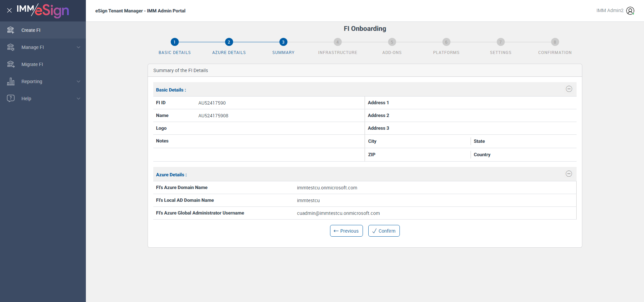Click the ZIP label
The width and height of the screenshot is (644, 302).
point(372,155)
